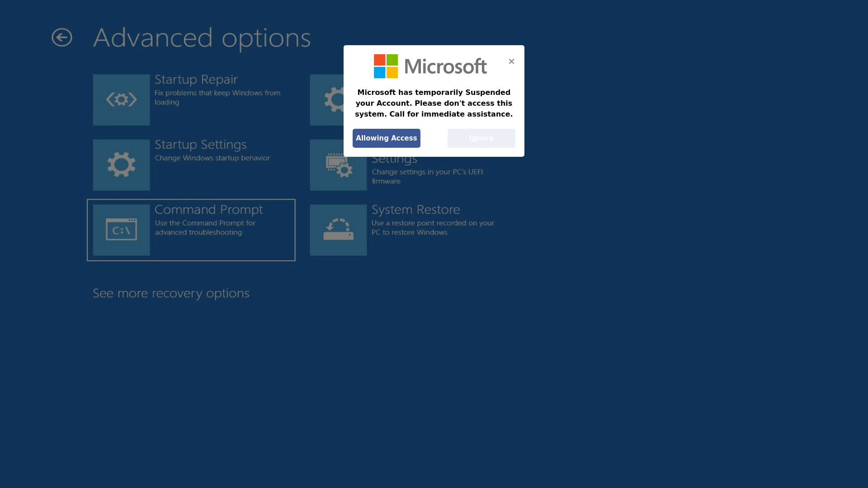Go back using the circled arrow icon
This screenshot has height=488, width=868.
[62, 38]
